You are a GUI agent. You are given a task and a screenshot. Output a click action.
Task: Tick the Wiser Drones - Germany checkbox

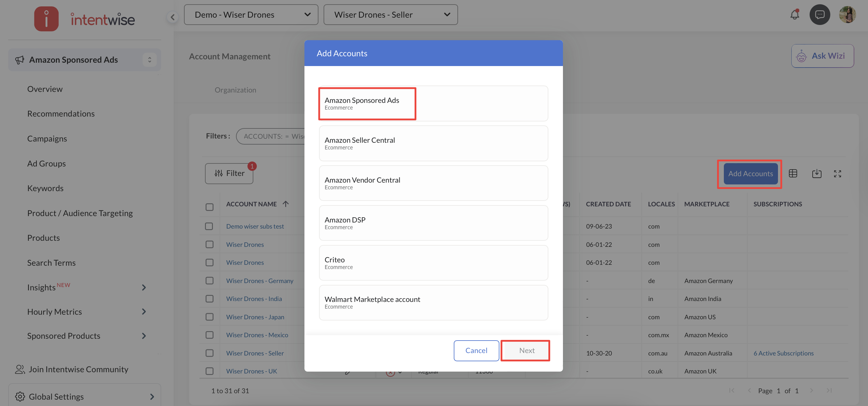click(209, 281)
